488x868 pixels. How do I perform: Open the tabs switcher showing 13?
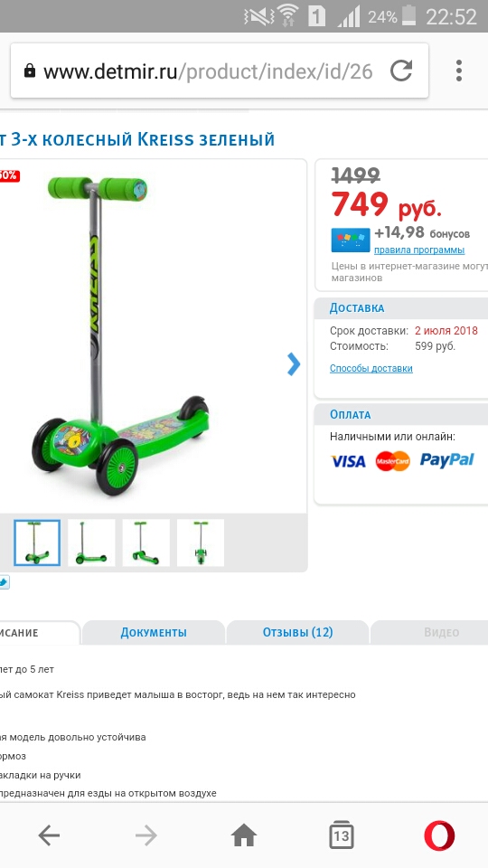click(342, 835)
